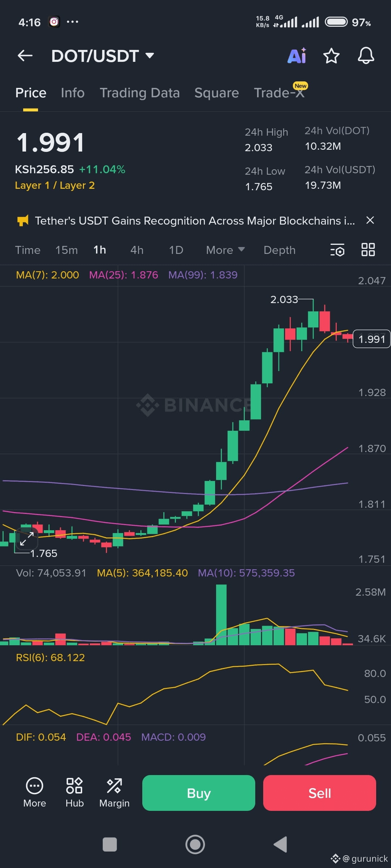This screenshot has width=391, height=868.
Task: Tap the volume MA(5): 364,185.40 label
Action: (x=142, y=573)
